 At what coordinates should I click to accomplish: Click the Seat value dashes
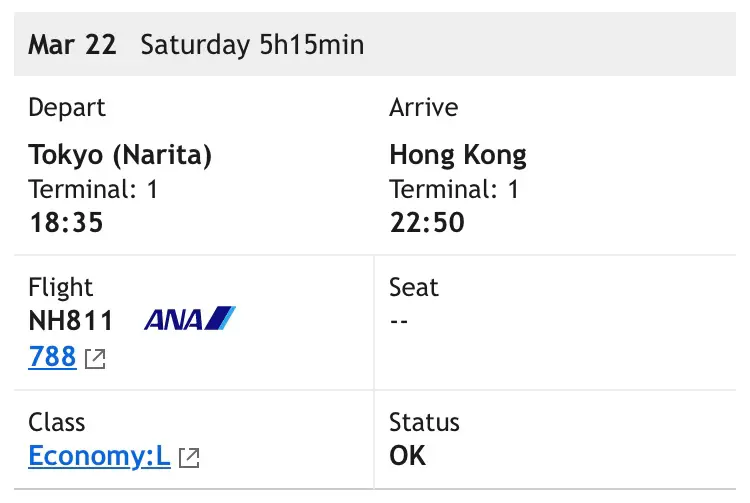click(399, 321)
